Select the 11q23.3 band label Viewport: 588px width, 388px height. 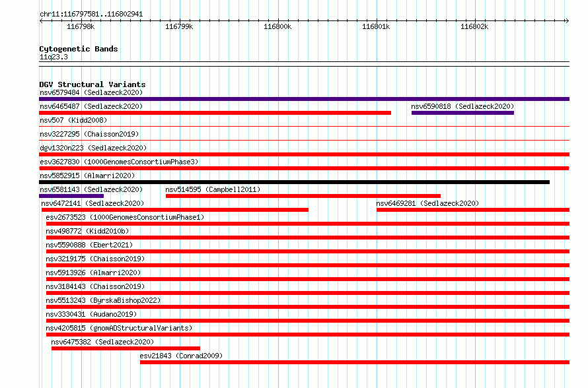click(x=54, y=57)
